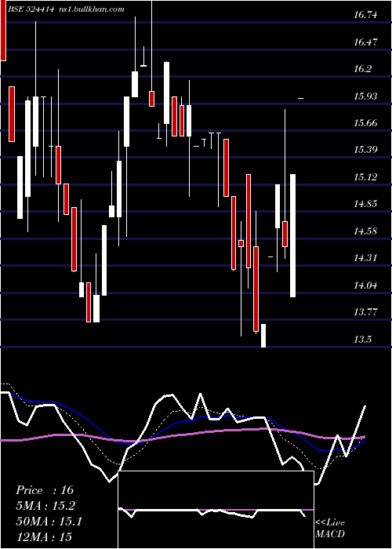Screen dimensions: 392x549
Task: Click the '12MA : 15' readout
Action: 43,536
